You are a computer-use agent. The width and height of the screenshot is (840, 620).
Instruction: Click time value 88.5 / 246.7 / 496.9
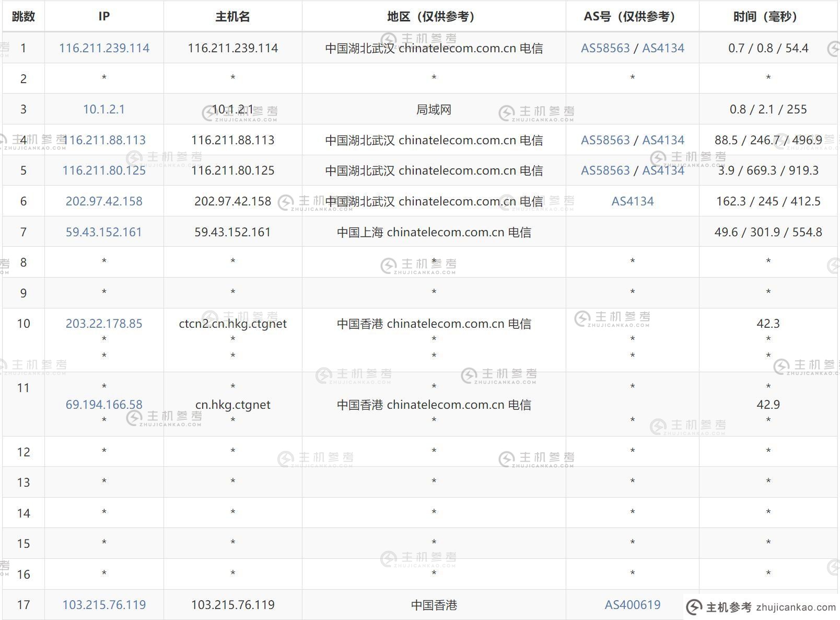[768, 140]
